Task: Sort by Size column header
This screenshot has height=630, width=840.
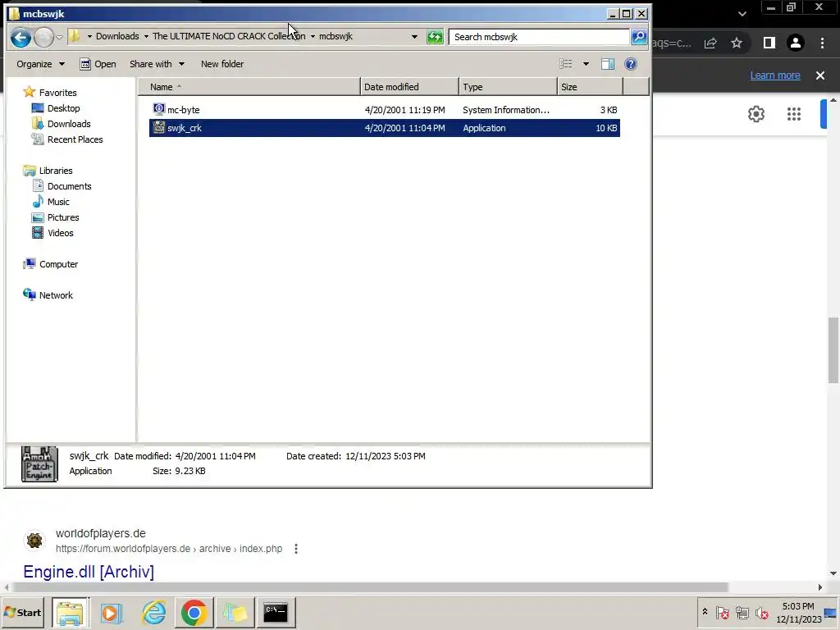Action: coord(590,87)
